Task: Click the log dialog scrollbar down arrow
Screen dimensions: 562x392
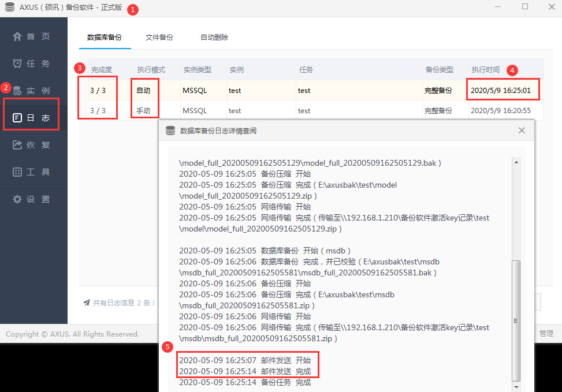Action: point(516,387)
